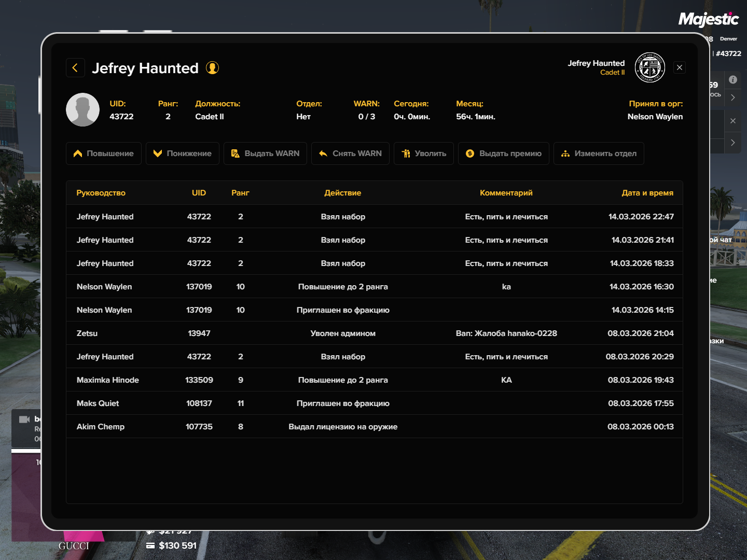Click the info icon at right edge
The image size is (747, 560).
tap(732, 80)
